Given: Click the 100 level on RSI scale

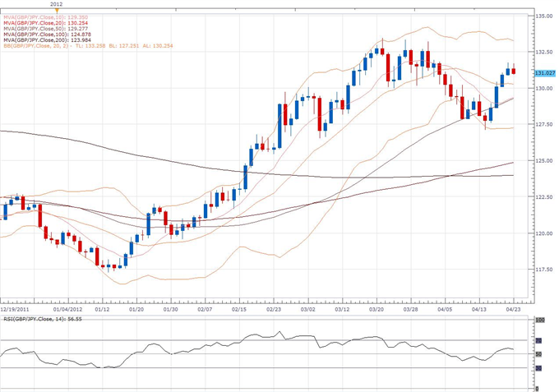Looking at the screenshot, I should [539, 319].
